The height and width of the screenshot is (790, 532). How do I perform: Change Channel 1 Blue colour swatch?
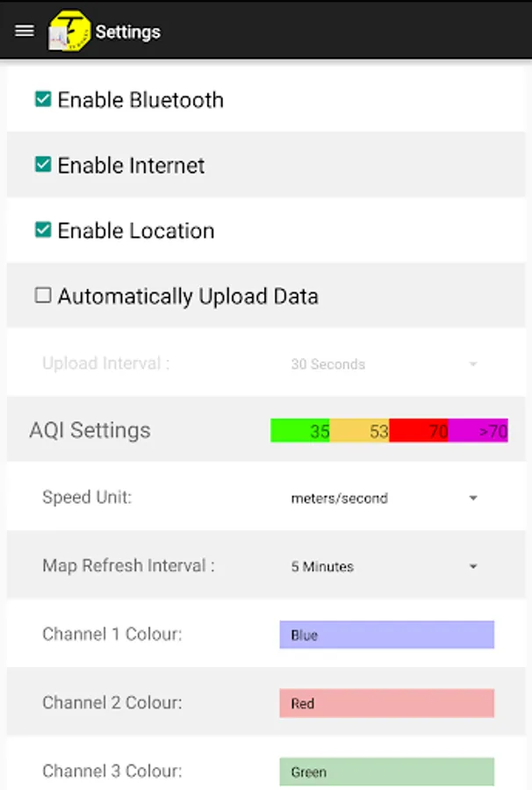click(387, 635)
